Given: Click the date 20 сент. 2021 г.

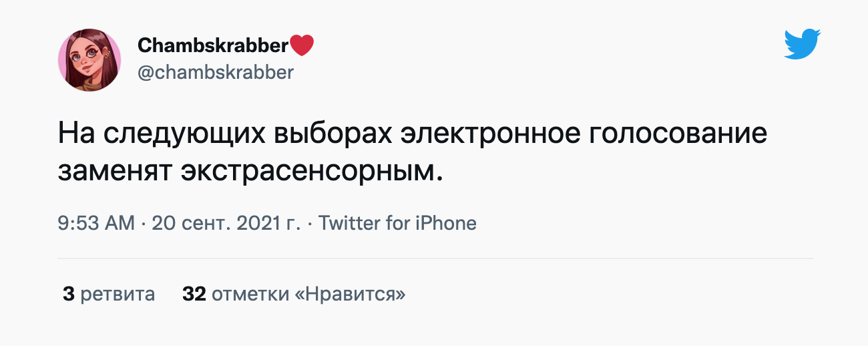Looking at the screenshot, I should (226, 222).
